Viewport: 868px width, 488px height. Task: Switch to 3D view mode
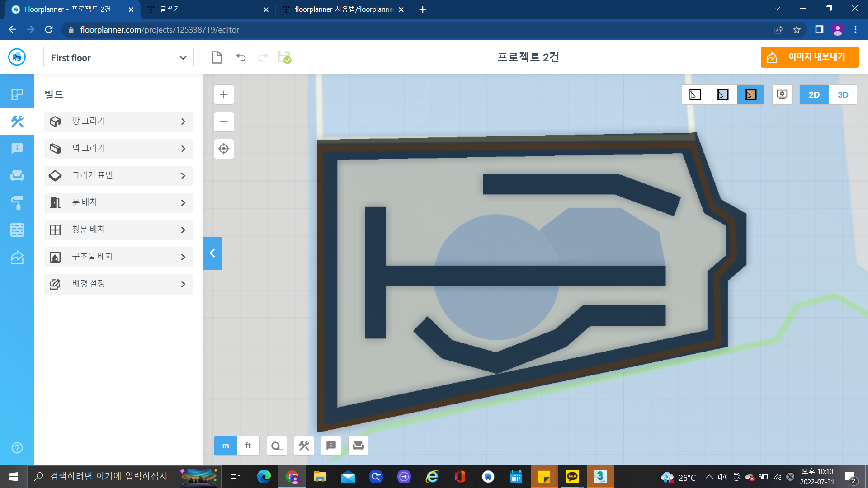(x=843, y=95)
